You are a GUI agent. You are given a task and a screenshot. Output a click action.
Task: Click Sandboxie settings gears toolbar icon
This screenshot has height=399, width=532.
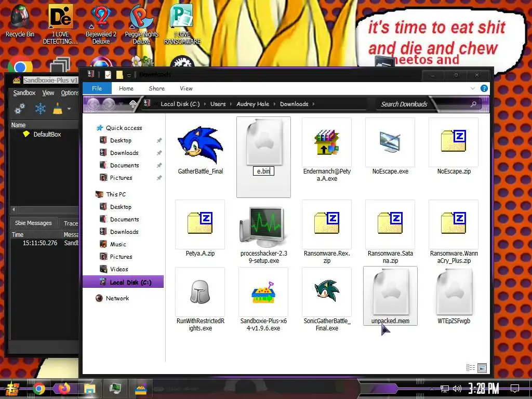pyautogui.click(x=20, y=109)
